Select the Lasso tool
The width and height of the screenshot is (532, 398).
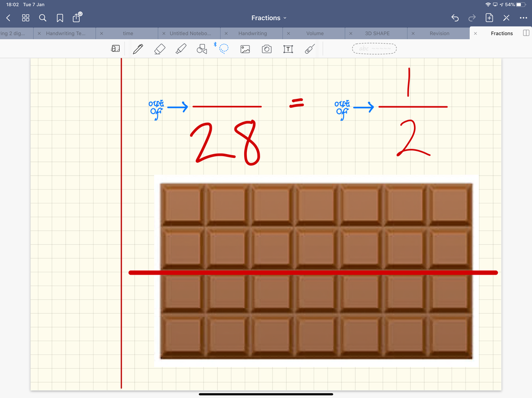(x=223, y=49)
